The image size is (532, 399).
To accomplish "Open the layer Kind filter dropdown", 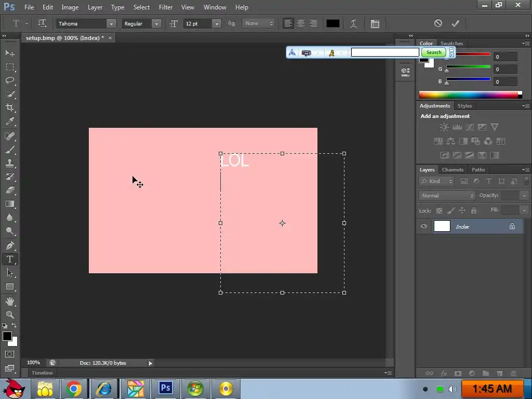I will point(436,181).
